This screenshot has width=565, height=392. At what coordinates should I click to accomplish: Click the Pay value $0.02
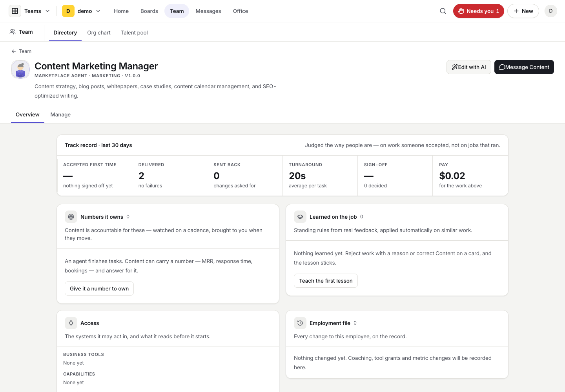[452, 176]
